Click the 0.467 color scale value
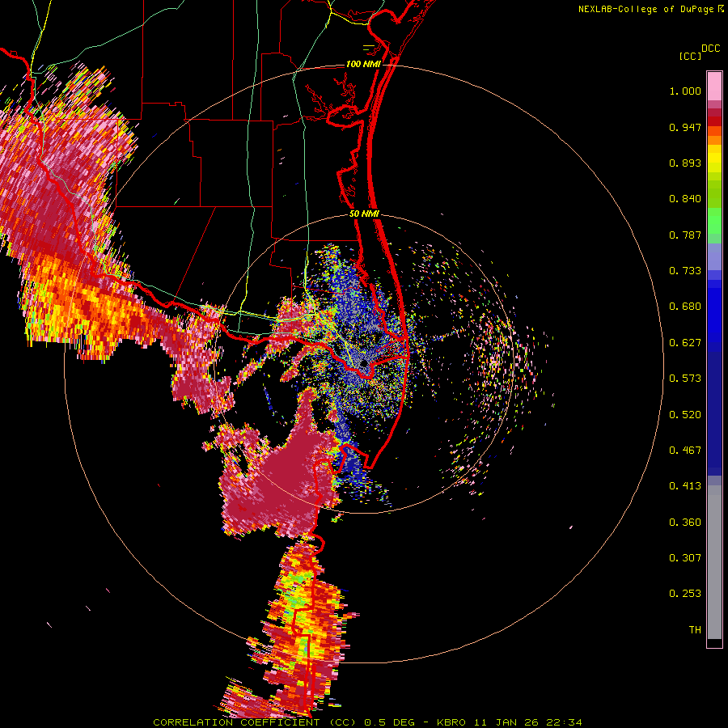The image size is (728, 728). (685, 451)
